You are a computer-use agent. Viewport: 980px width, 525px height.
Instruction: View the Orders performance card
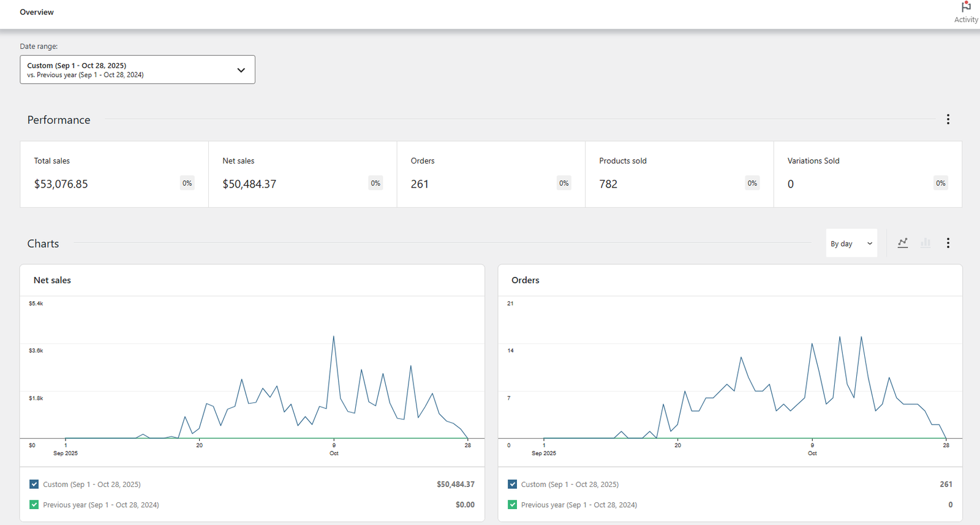(x=491, y=175)
